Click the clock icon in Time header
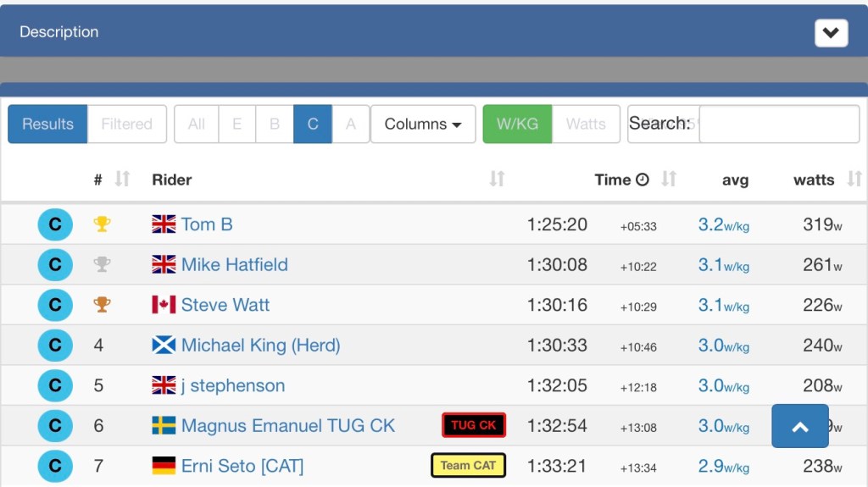Image resolution: width=868 pixels, height=487 pixels. point(643,180)
